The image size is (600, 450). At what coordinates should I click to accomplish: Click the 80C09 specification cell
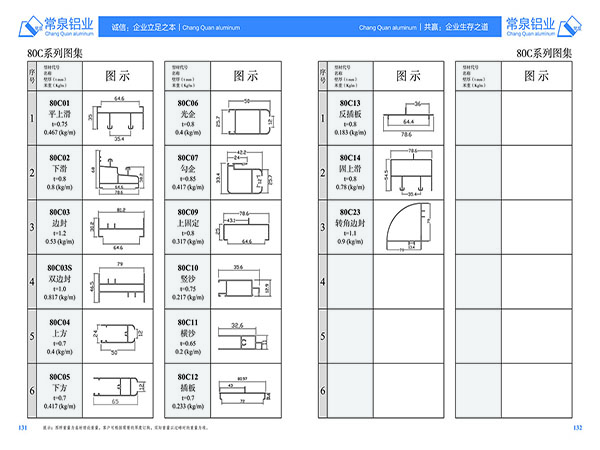pos(188,227)
